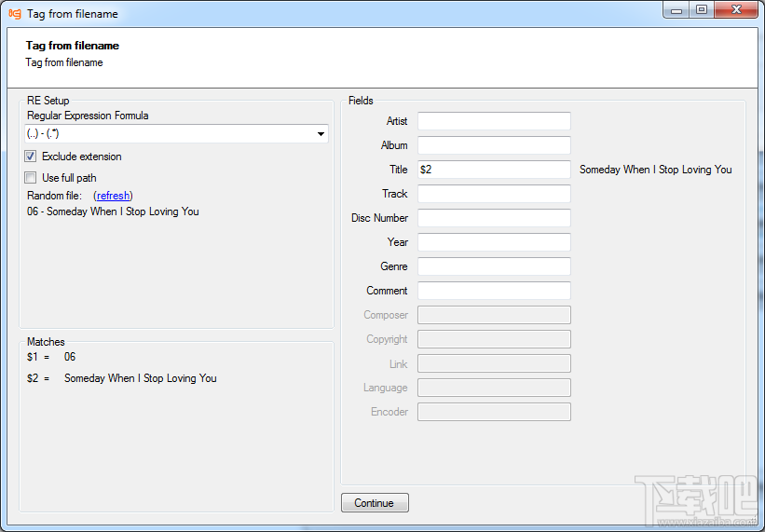Click the Title field containing $2
This screenshot has width=765, height=532.
pyautogui.click(x=494, y=170)
